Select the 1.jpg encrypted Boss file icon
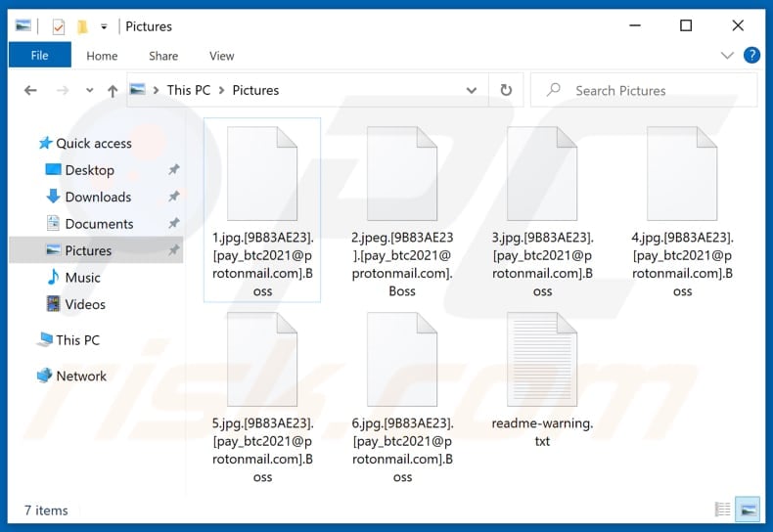 point(262,173)
